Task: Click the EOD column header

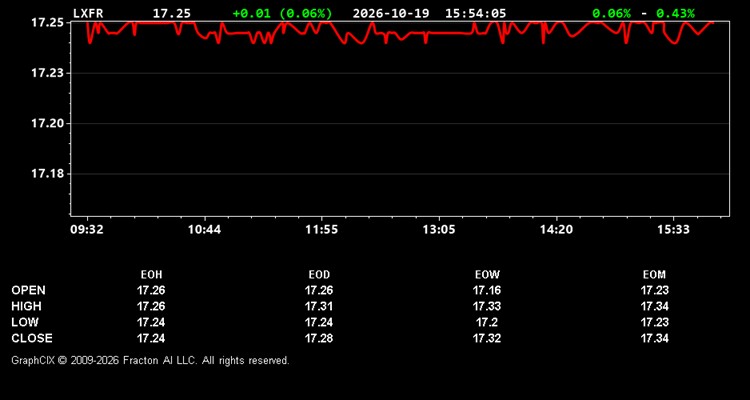Action: click(x=319, y=275)
